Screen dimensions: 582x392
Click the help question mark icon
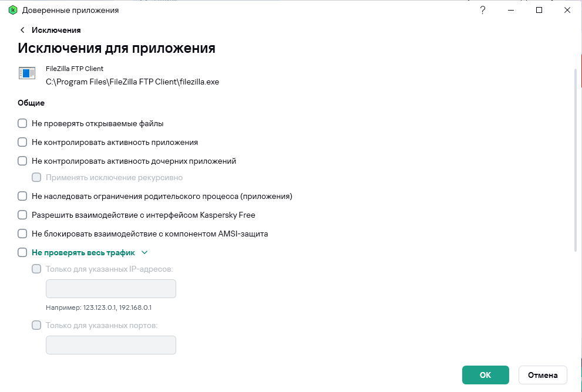483,10
